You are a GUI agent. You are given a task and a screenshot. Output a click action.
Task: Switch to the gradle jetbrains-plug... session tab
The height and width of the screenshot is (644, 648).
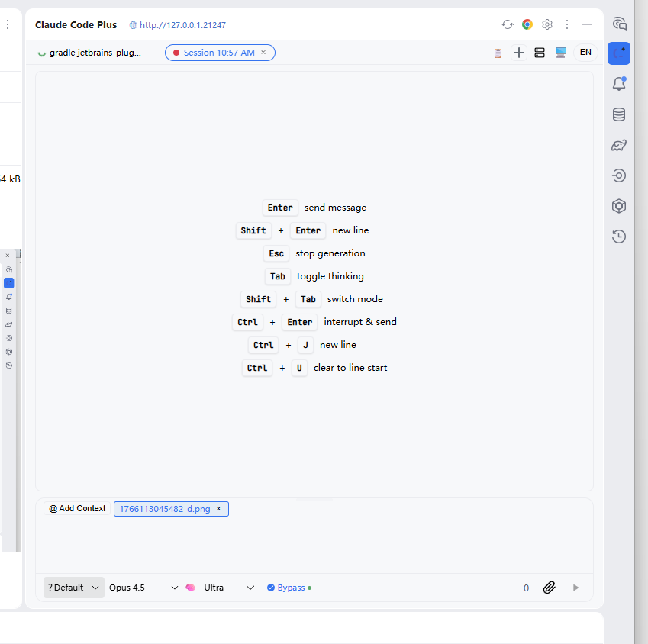tap(89, 53)
